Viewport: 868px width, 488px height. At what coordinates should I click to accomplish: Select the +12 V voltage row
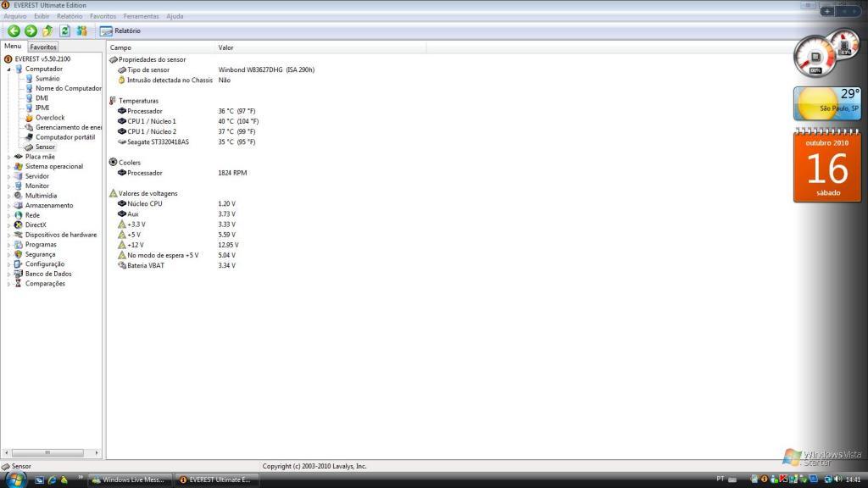pyautogui.click(x=178, y=245)
